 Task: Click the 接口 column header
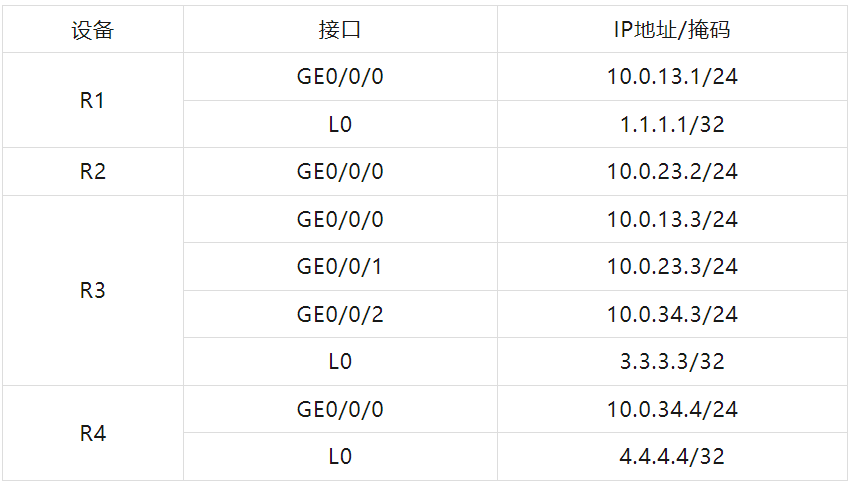340,30
